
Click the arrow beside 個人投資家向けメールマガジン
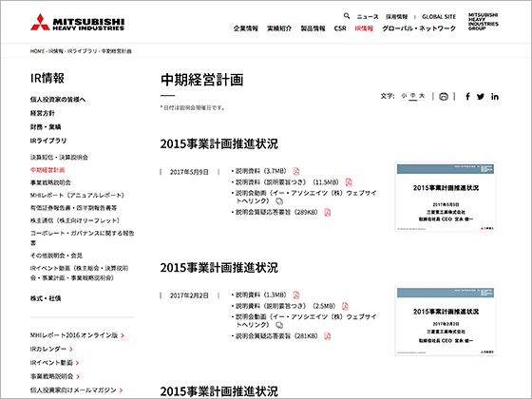[x=122, y=390]
